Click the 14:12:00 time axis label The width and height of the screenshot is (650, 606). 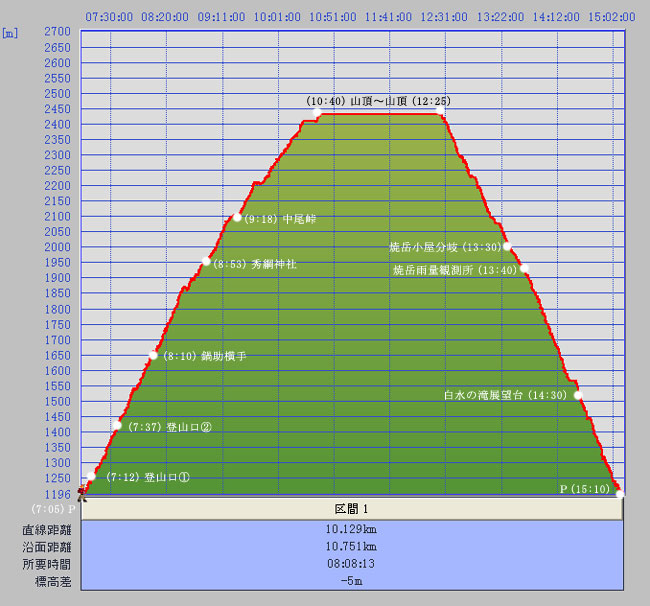click(x=556, y=17)
